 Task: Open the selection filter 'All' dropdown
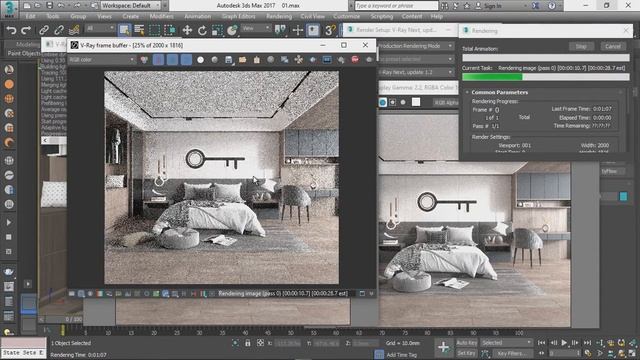tap(100, 28)
